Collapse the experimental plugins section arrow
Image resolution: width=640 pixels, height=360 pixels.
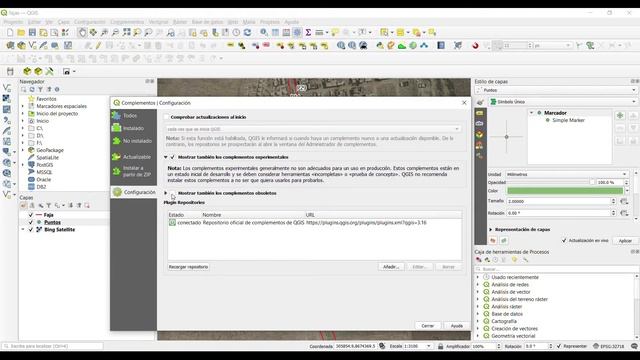point(166,157)
